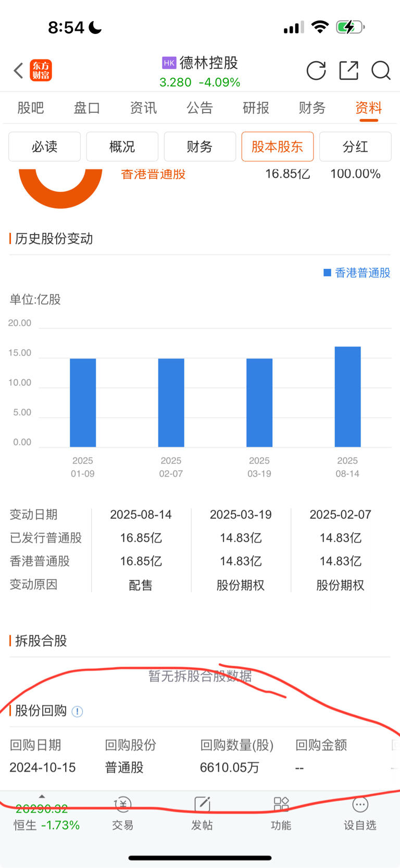Refresh the stock page
This screenshot has width=400, height=868.
[316, 70]
